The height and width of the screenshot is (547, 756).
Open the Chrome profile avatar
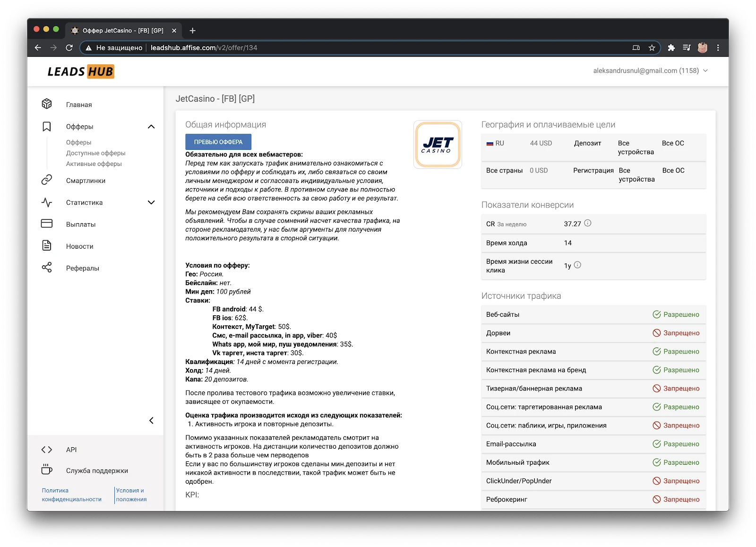[703, 48]
